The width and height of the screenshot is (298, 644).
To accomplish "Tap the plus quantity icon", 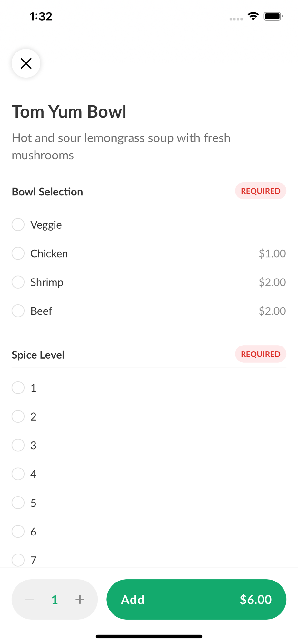I will click(80, 599).
